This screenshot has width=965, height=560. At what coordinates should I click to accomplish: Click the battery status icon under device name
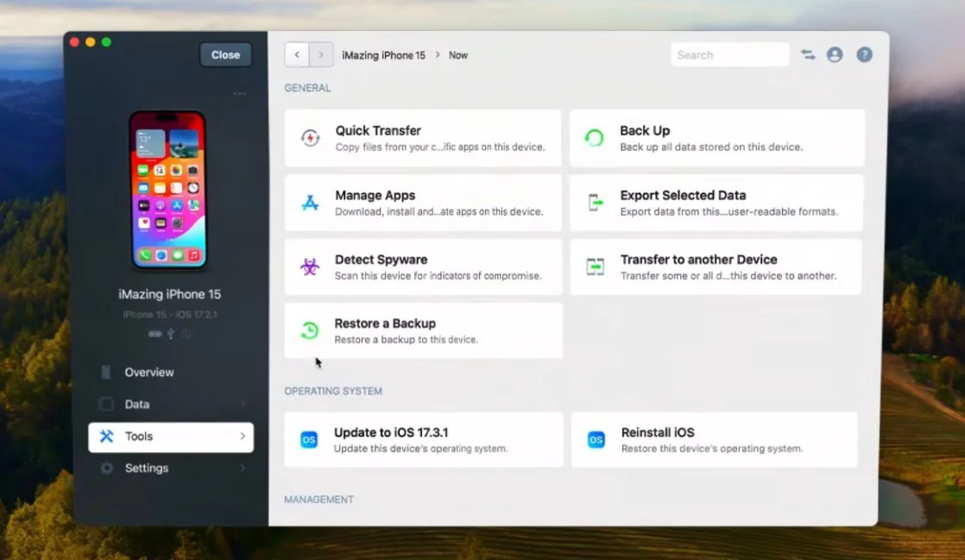(x=155, y=334)
